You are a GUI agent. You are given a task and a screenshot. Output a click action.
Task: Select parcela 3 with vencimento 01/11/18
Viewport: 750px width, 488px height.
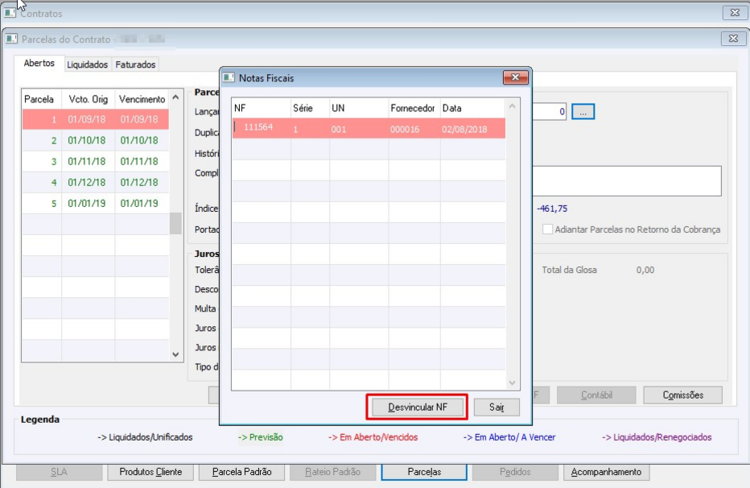click(x=96, y=161)
